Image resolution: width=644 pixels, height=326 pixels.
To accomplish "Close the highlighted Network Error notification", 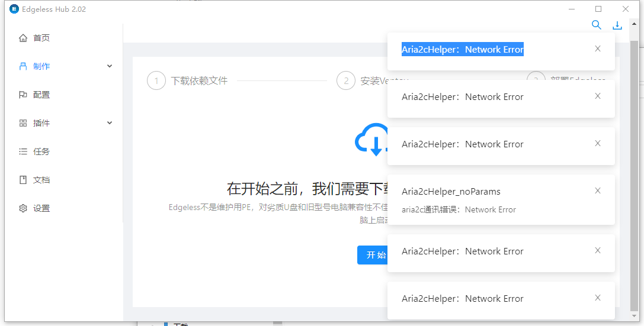I will point(598,49).
